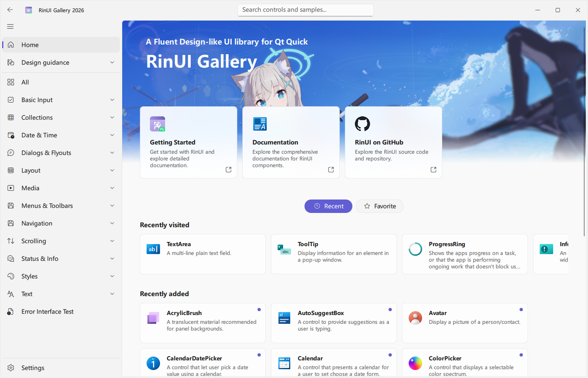Open the All menu item
This screenshot has height=378, width=588.
(x=61, y=82)
